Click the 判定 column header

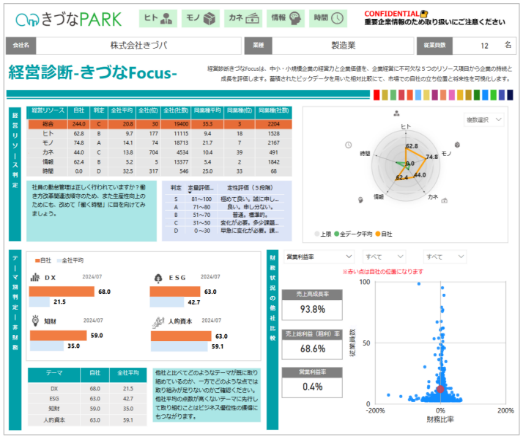click(99, 111)
